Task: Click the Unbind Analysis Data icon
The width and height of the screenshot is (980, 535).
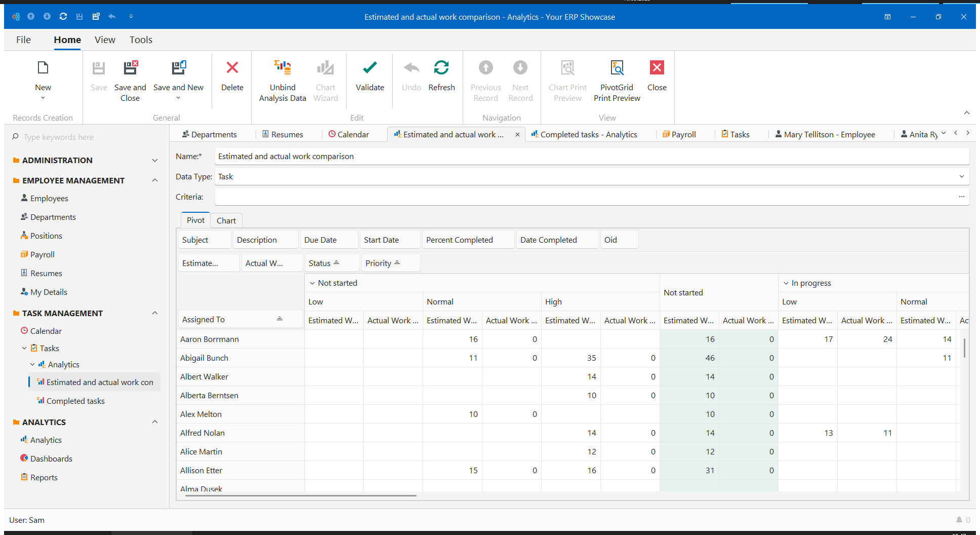Action: pyautogui.click(x=282, y=68)
